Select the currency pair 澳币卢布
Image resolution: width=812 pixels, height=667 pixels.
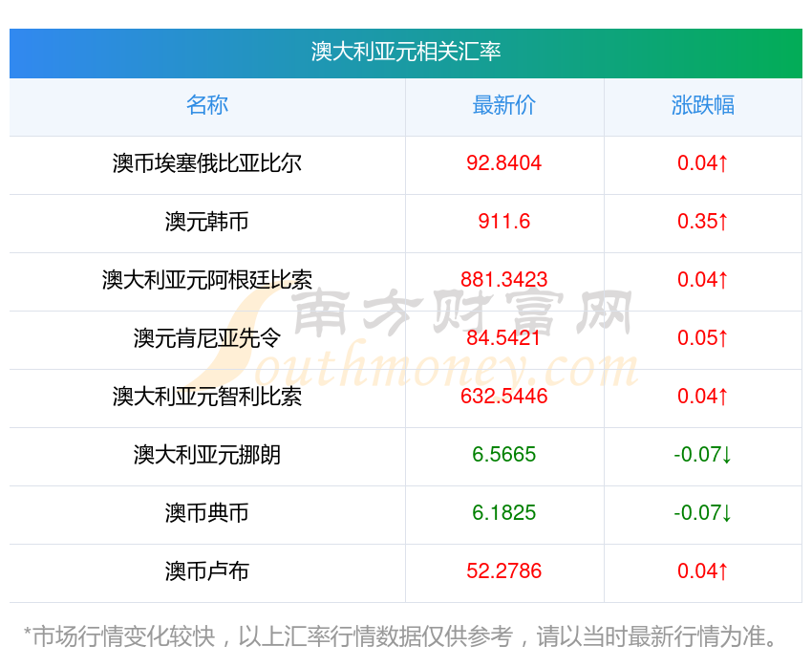(x=207, y=571)
